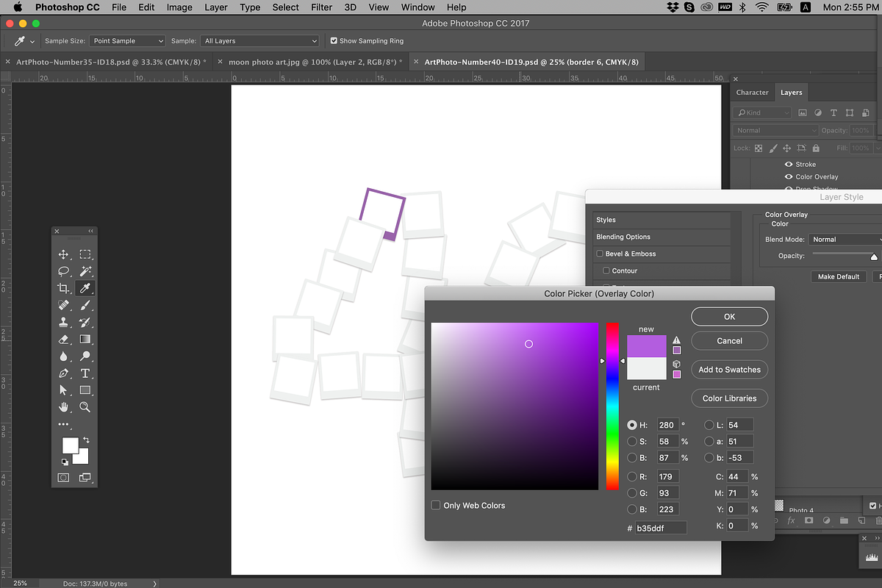Change screen mode from toolbox
The height and width of the screenshot is (588, 882).
pyautogui.click(x=85, y=478)
